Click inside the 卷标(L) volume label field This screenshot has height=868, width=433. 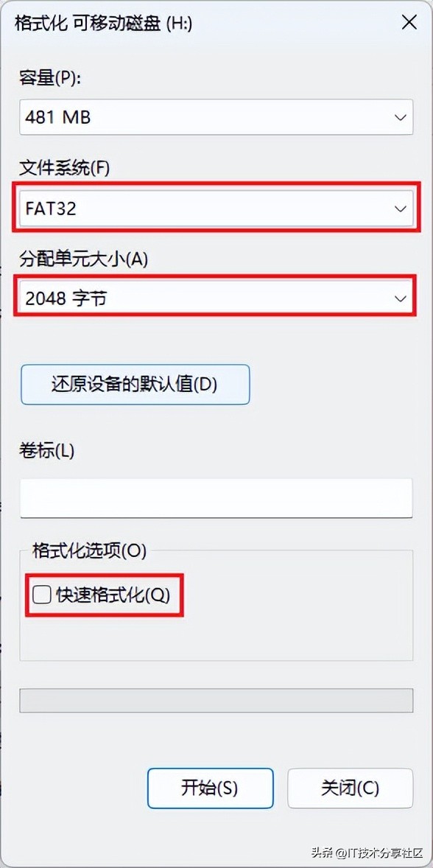tap(216, 498)
